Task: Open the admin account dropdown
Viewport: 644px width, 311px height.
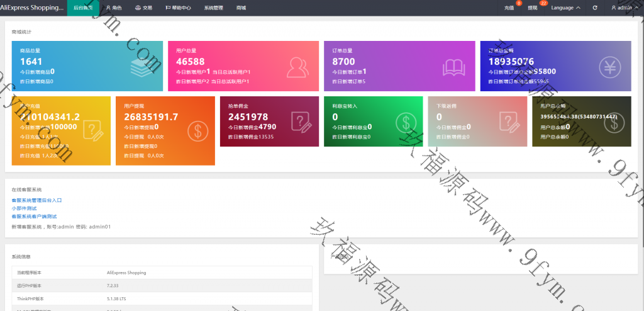Action: [x=624, y=8]
